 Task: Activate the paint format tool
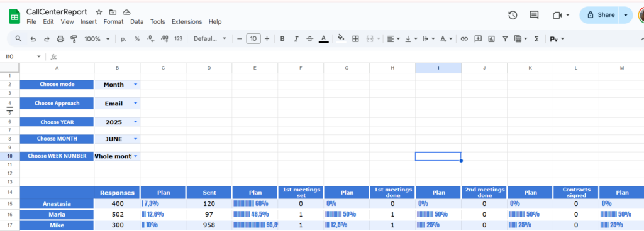click(x=74, y=39)
